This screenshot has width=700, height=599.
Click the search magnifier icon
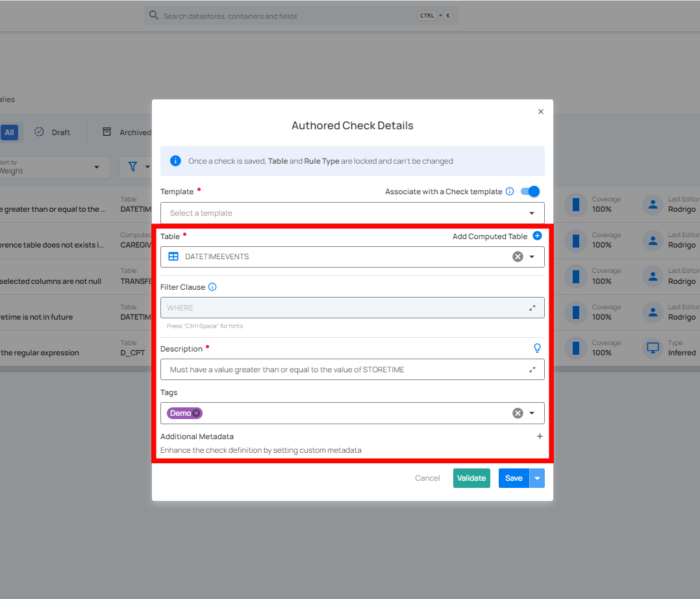153,15
